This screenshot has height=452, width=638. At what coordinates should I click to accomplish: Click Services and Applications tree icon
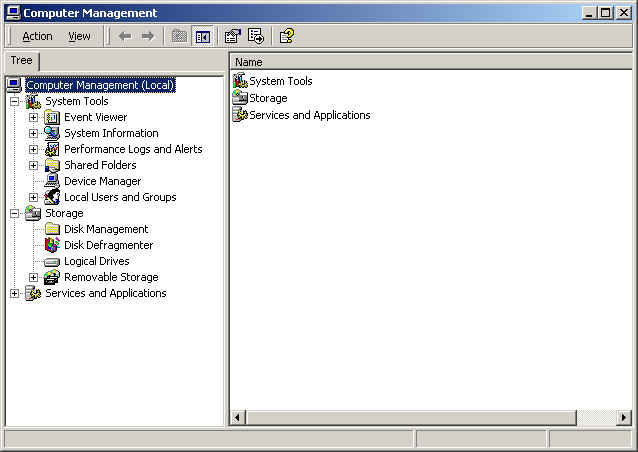(33, 293)
